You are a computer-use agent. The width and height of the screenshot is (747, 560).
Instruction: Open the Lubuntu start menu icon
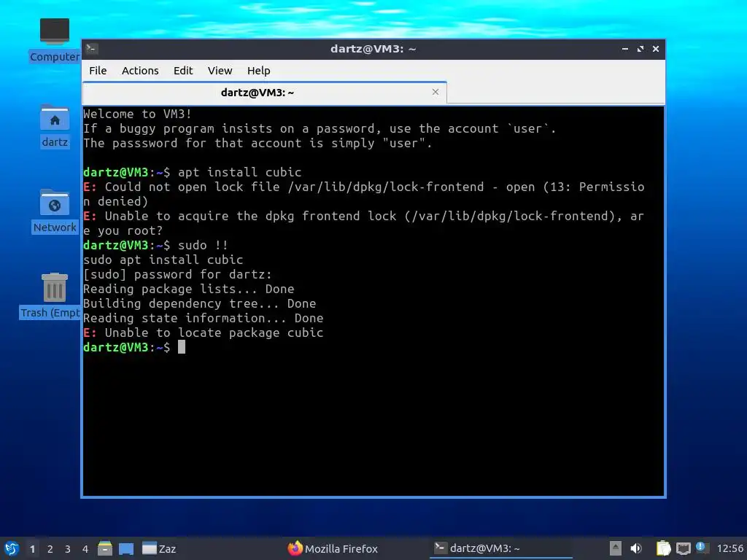click(12, 548)
